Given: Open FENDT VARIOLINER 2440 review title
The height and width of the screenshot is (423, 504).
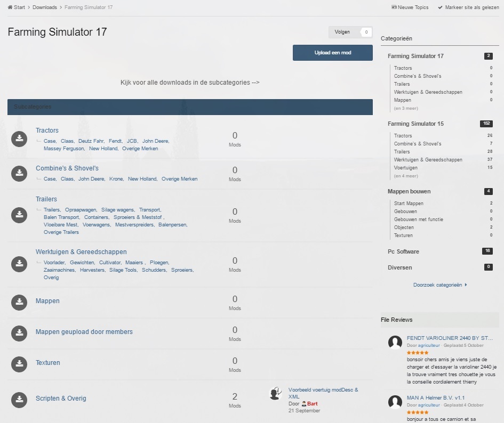Looking at the screenshot, I should point(450,338).
